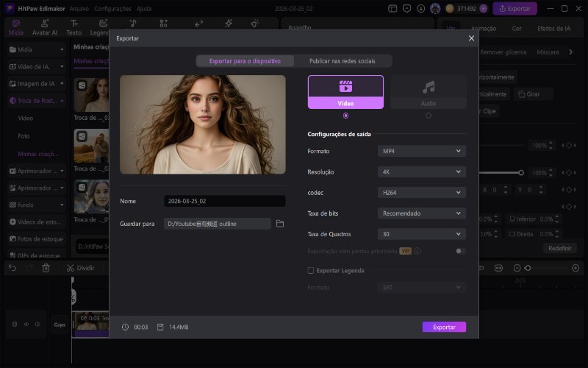This screenshot has height=368, width=588.
Task: Close the Exportar dialog
Action: pos(471,38)
